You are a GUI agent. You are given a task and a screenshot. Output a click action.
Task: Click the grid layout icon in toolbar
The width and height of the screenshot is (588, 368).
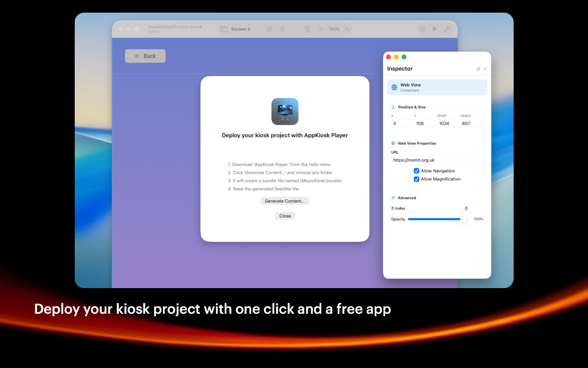[x=269, y=29]
